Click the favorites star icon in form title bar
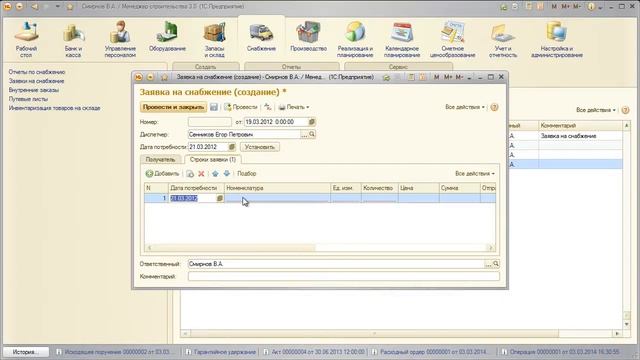This screenshot has width=640, height=360. click(x=164, y=77)
